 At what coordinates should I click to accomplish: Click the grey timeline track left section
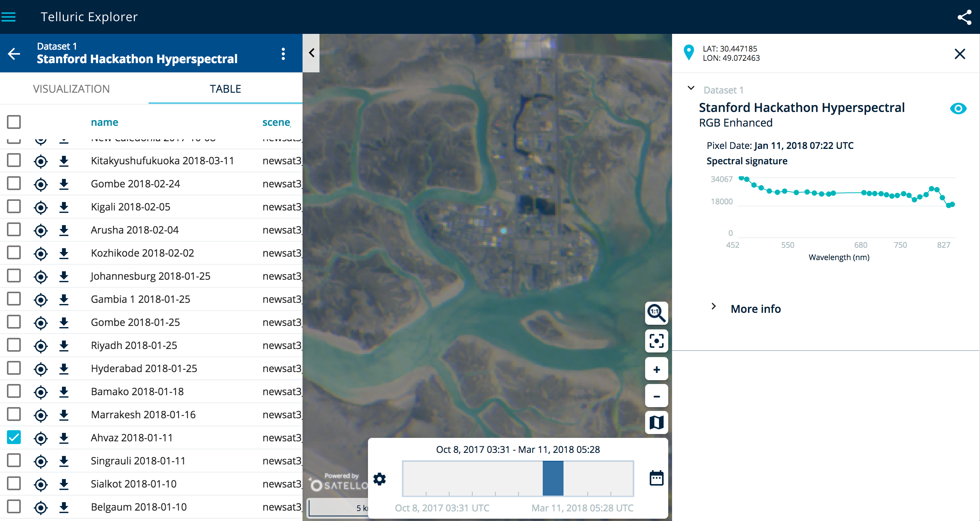[x=473, y=478]
